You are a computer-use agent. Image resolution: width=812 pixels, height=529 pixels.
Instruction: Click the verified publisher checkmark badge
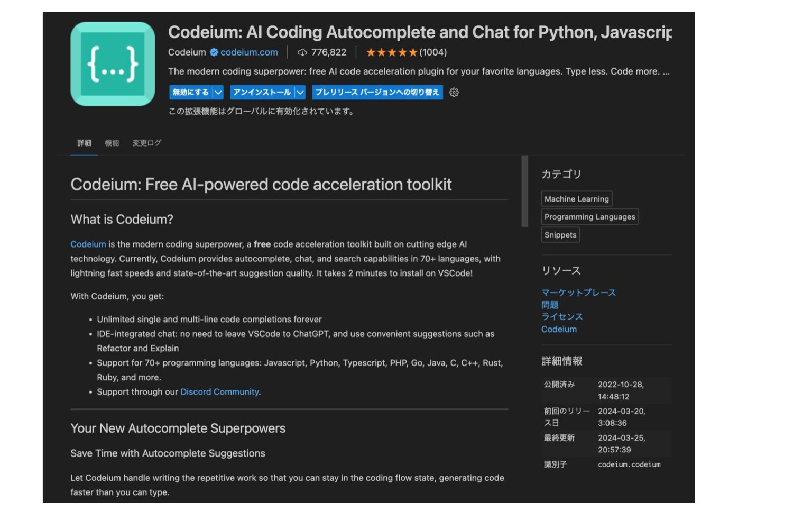(x=214, y=52)
